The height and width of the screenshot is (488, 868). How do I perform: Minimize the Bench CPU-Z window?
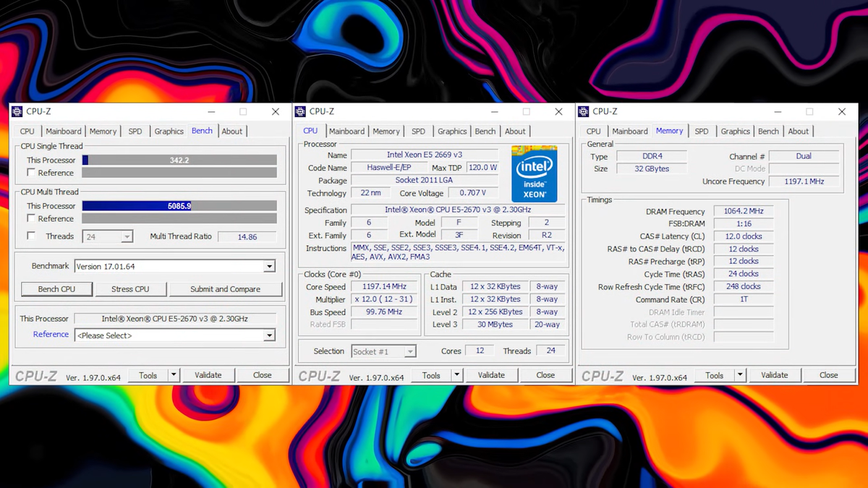click(x=211, y=111)
